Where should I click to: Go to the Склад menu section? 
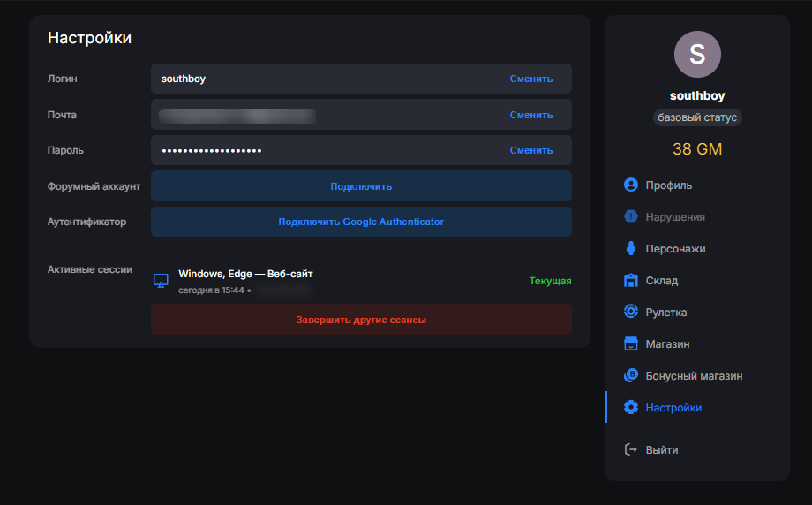pyautogui.click(x=662, y=281)
